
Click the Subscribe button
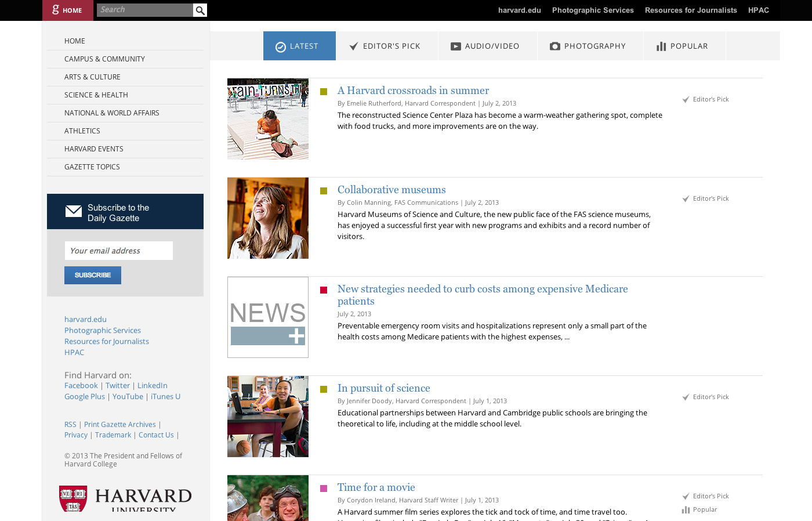(93, 275)
